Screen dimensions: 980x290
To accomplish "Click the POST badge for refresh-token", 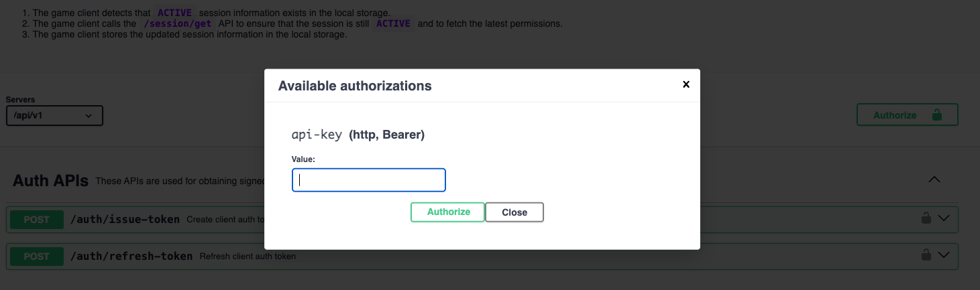I will click(x=37, y=257).
